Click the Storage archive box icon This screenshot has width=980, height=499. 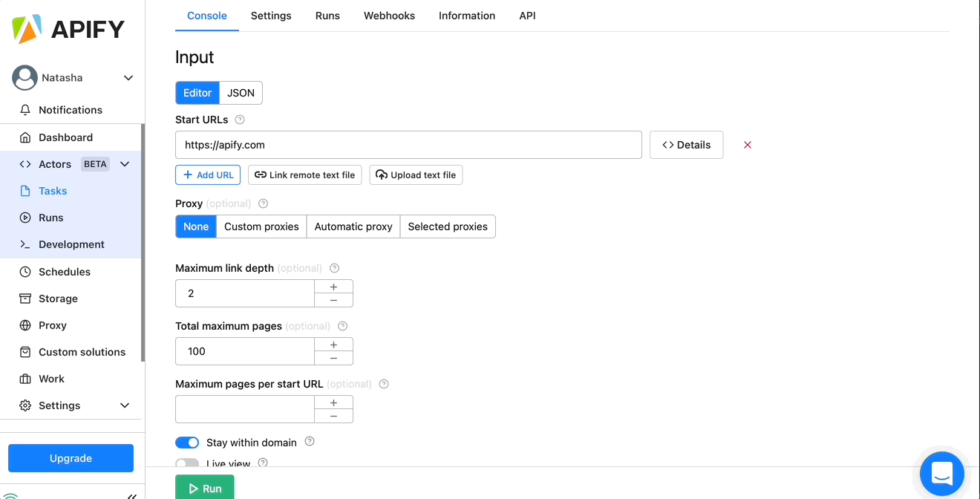tap(25, 299)
